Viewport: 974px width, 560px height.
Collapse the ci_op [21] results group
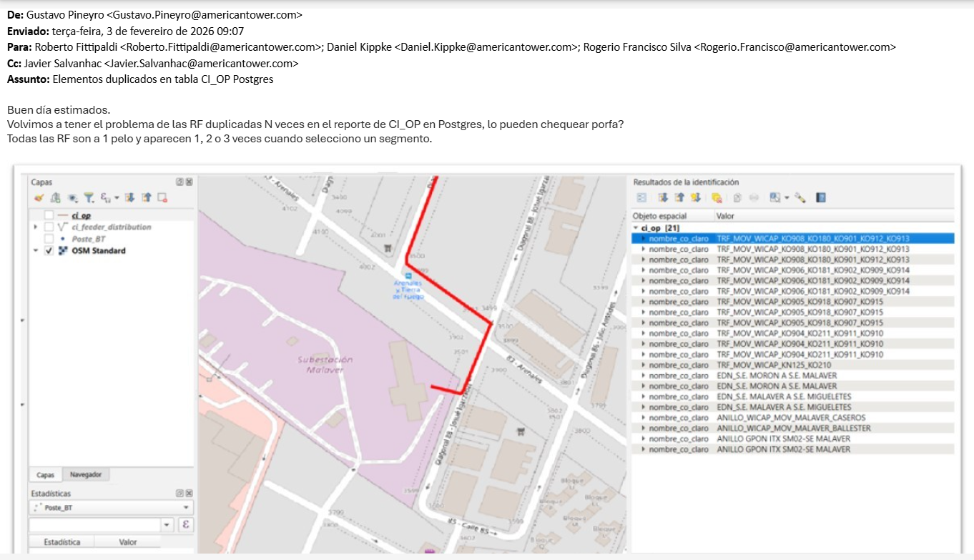click(636, 228)
